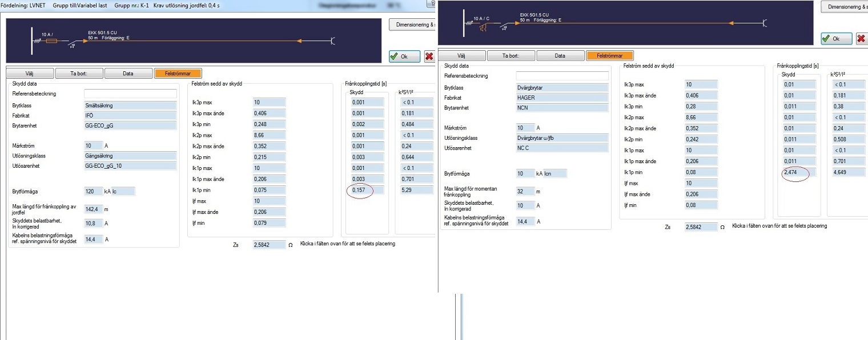Select Felströmmar tab in left window
868x340 pixels.
178,74
